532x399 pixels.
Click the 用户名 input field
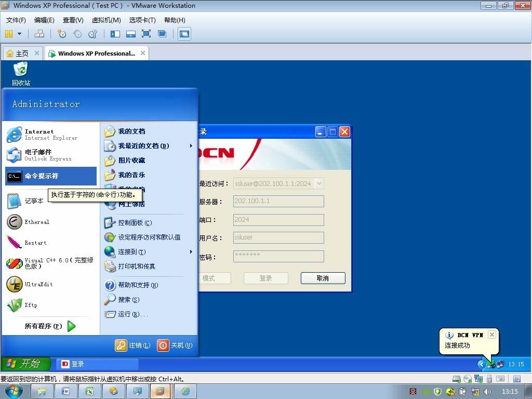pos(278,237)
